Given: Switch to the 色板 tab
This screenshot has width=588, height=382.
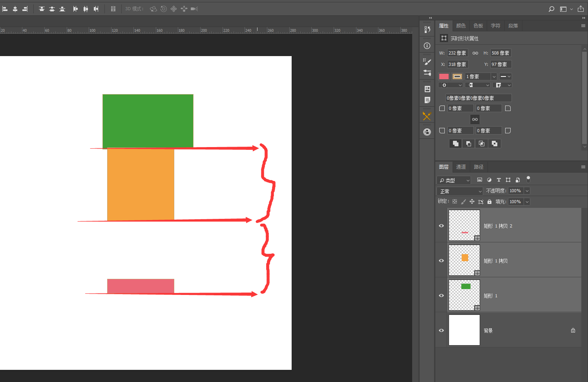Looking at the screenshot, I should click(478, 25).
